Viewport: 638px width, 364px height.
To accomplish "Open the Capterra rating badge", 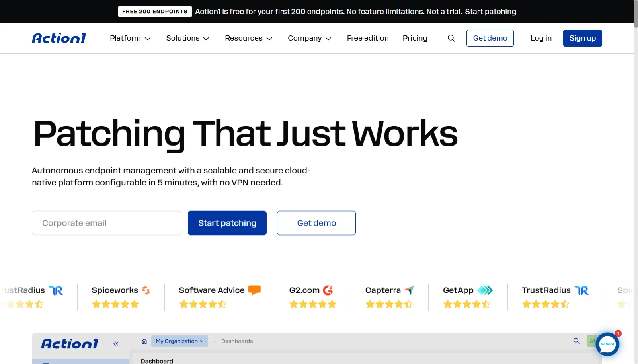I will pyautogui.click(x=390, y=297).
